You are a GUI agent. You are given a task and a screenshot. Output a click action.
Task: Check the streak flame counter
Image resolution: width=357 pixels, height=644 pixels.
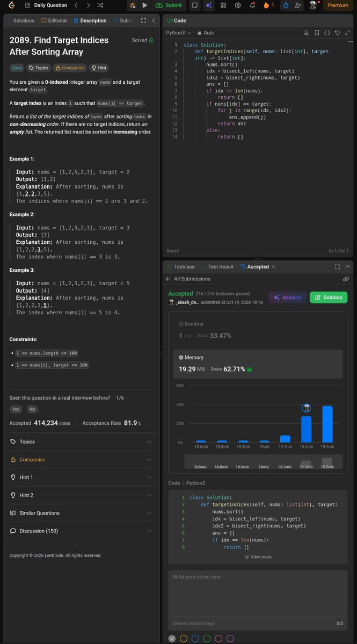(269, 5)
